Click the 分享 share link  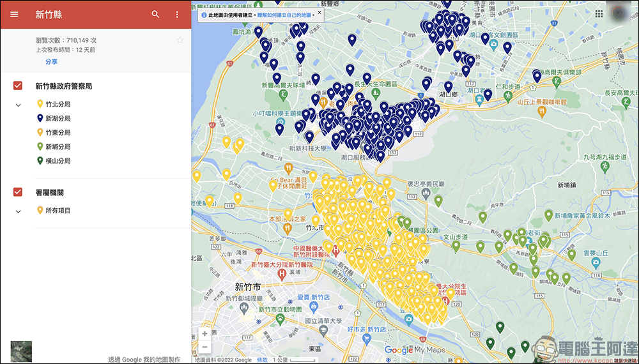[x=51, y=62]
